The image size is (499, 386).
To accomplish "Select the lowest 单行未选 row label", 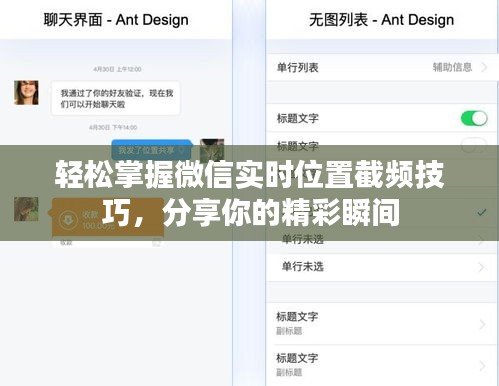I will pos(303,267).
